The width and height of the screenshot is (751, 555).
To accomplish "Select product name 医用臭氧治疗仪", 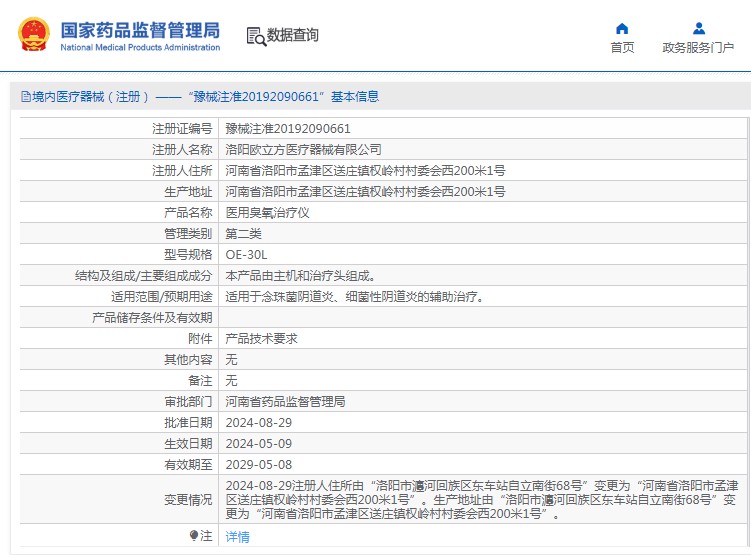I will tap(267, 213).
